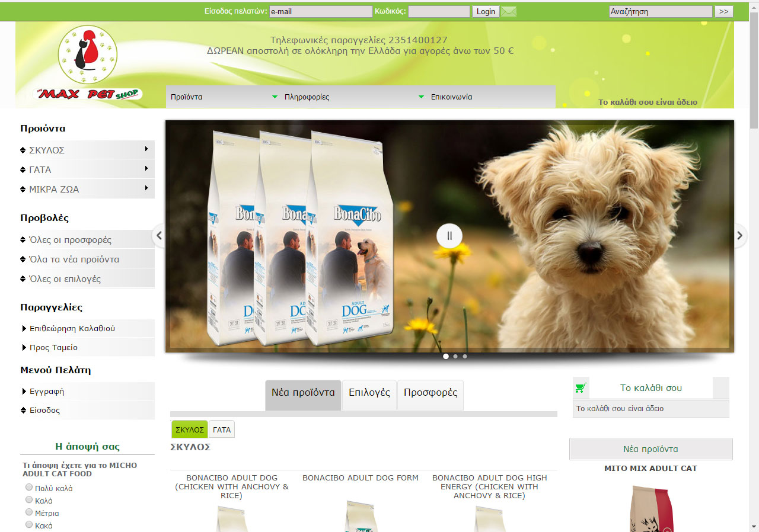Open the Επικοινωνία navigation item
The height and width of the screenshot is (532, 759).
[x=452, y=97]
